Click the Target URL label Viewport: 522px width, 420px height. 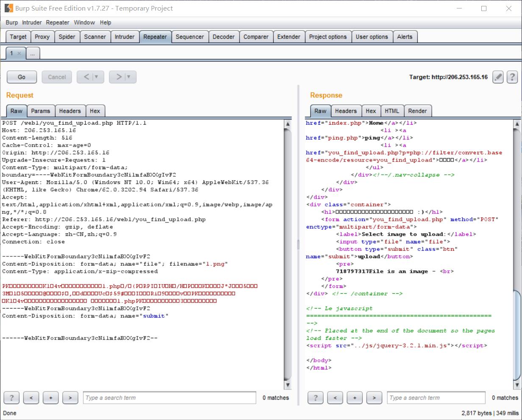[448, 77]
